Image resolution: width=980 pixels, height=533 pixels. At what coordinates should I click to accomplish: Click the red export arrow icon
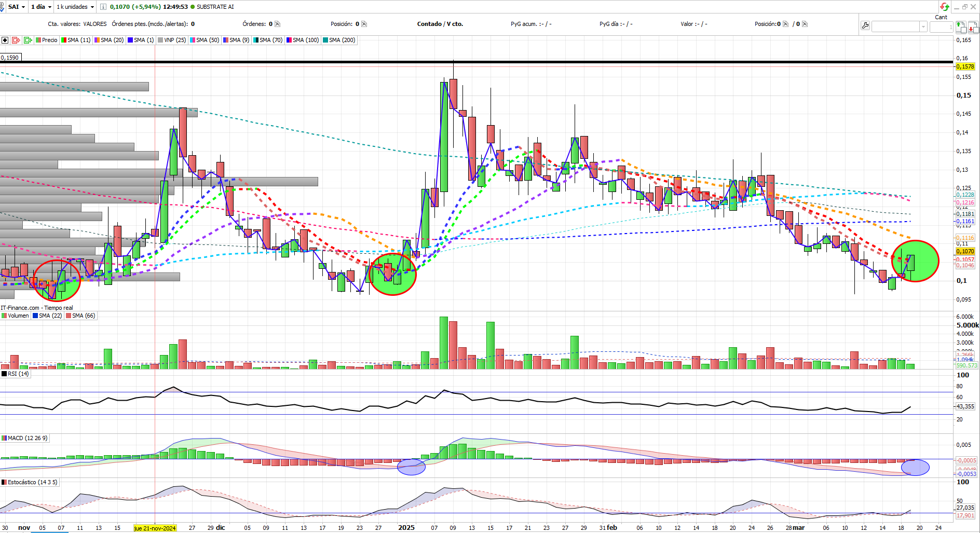16,40
